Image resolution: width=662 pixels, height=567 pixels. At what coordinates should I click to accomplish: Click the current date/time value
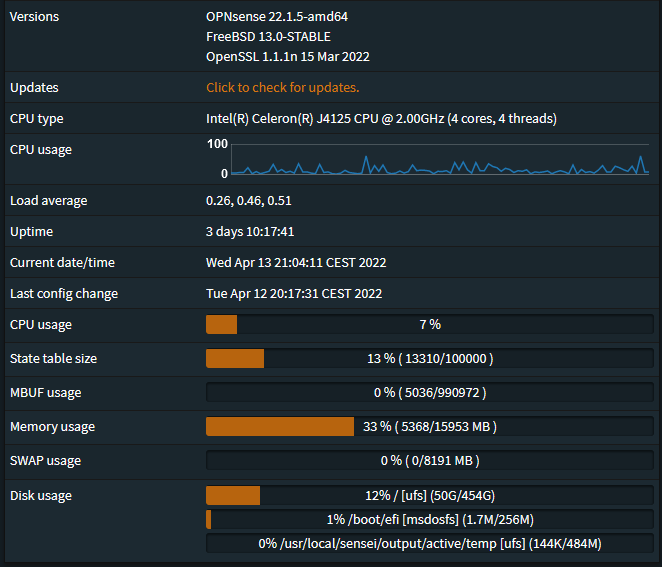(296, 262)
